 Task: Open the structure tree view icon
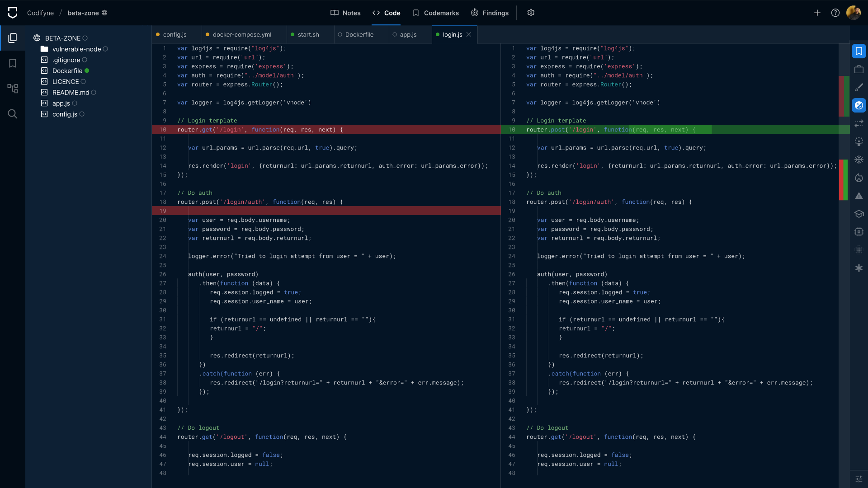pyautogui.click(x=13, y=89)
